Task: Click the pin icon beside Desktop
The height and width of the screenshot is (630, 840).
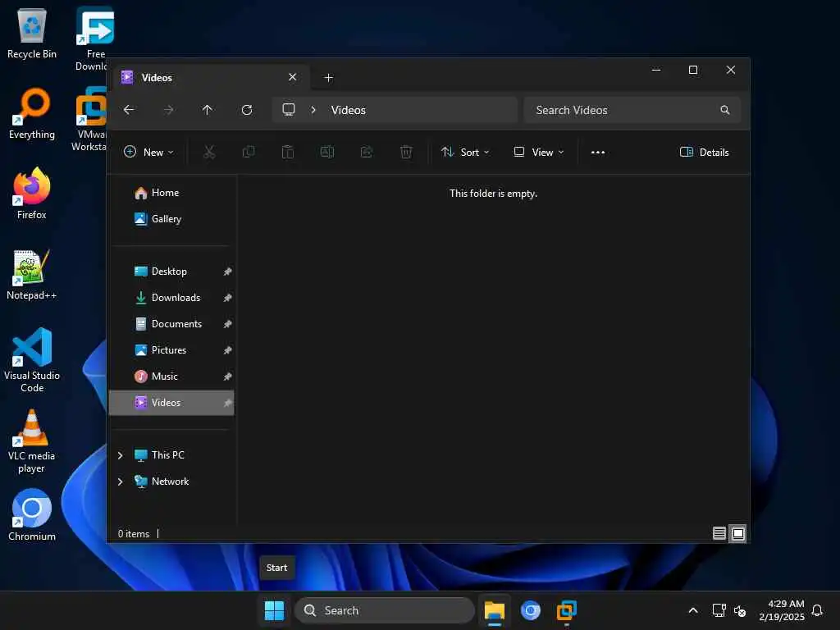Action: 228,272
